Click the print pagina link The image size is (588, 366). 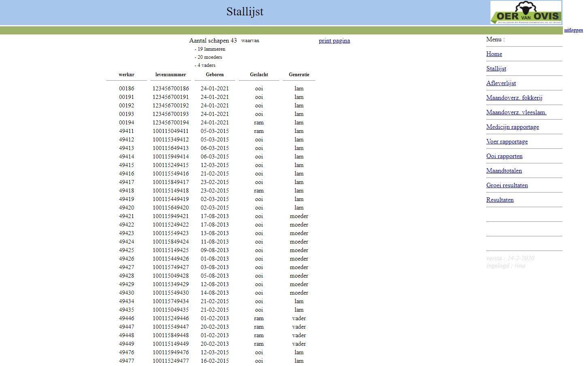point(334,41)
